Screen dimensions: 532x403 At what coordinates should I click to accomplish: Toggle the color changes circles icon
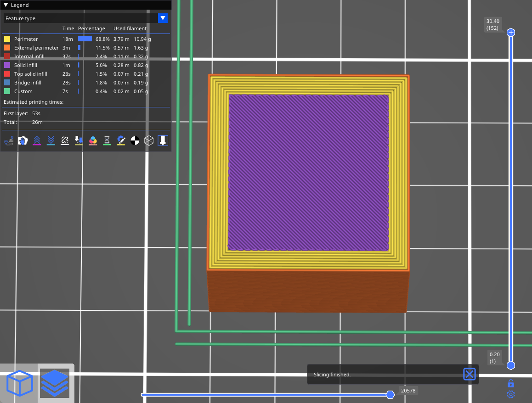[93, 140]
